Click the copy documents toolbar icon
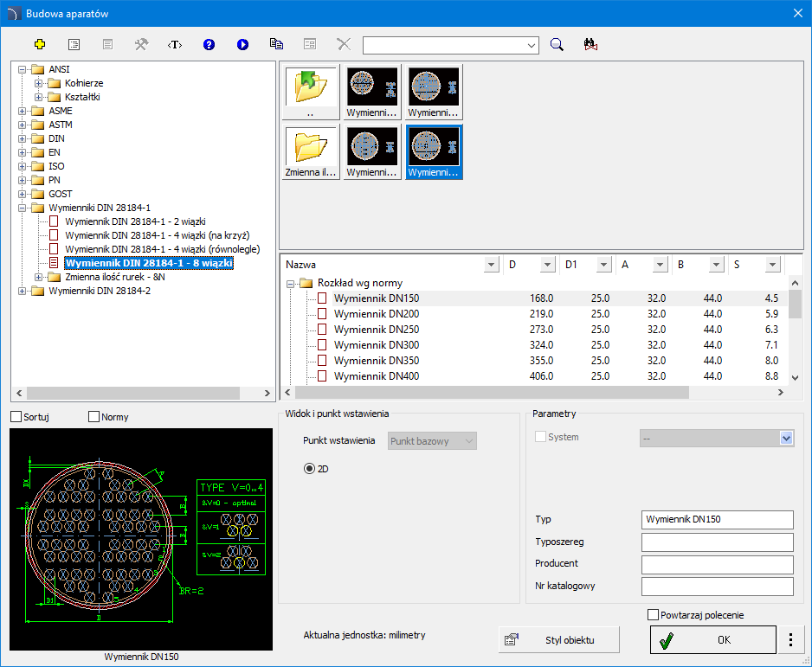 [x=276, y=44]
